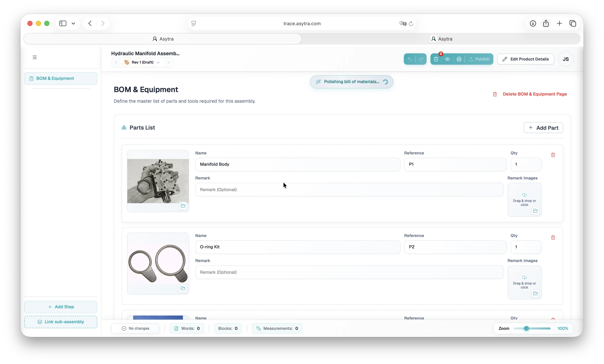
Task: Click Delete BOM & Equipment Page
Action: 530,94
